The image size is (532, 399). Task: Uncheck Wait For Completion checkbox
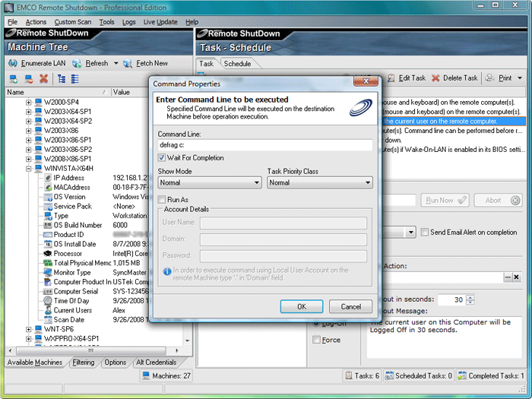tap(162, 157)
